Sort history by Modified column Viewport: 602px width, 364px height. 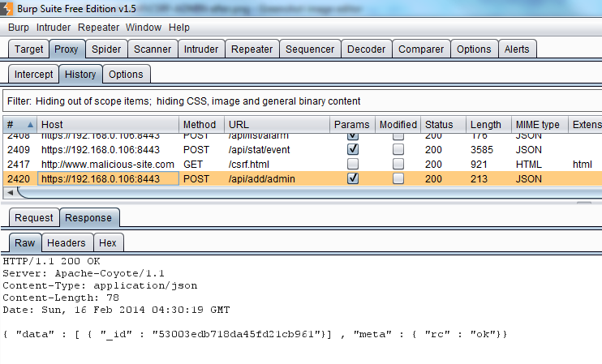pyautogui.click(x=398, y=125)
